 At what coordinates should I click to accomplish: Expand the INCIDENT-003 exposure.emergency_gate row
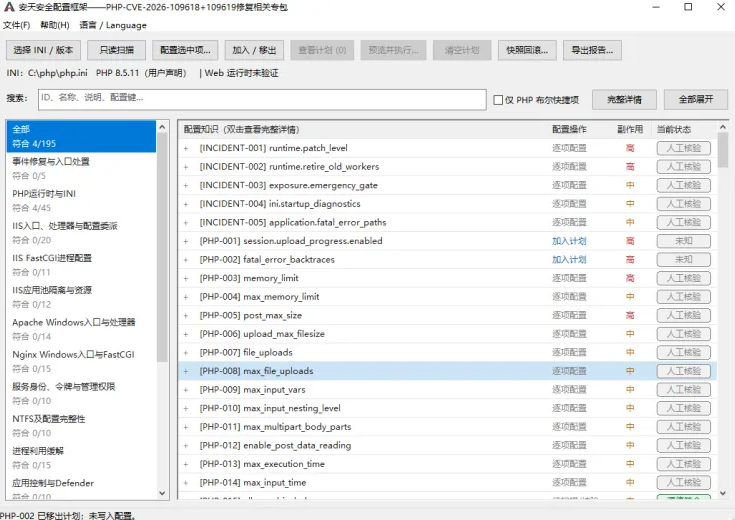pyautogui.click(x=186, y=185)
